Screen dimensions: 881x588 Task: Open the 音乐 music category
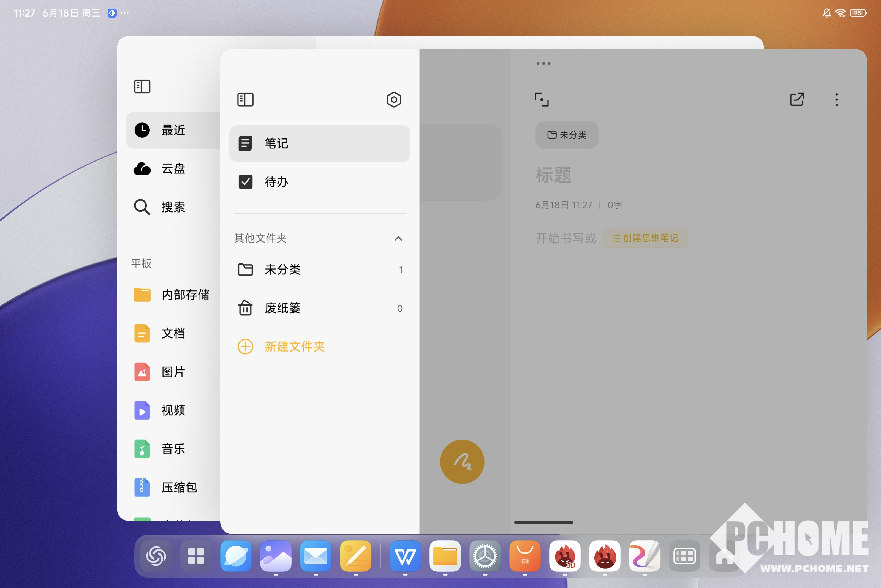173,449
